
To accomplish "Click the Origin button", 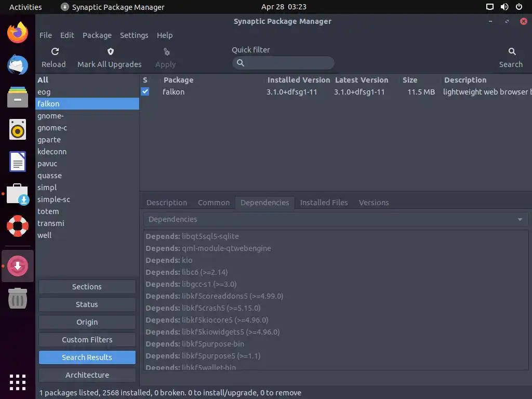I will pos(87,322).
